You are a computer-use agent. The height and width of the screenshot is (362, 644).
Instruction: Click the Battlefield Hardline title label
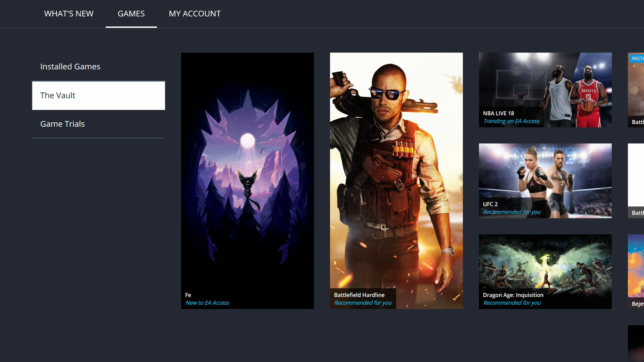pos(359,295)
